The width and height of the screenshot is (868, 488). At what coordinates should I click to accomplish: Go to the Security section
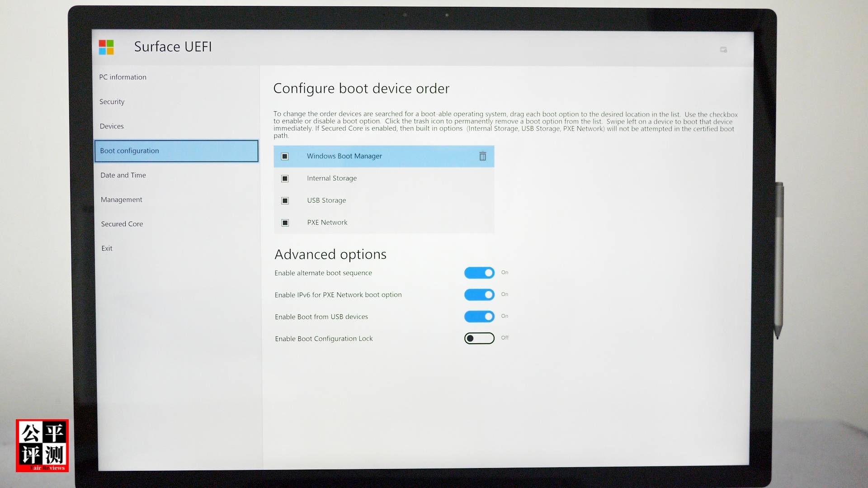click(112, 102)
